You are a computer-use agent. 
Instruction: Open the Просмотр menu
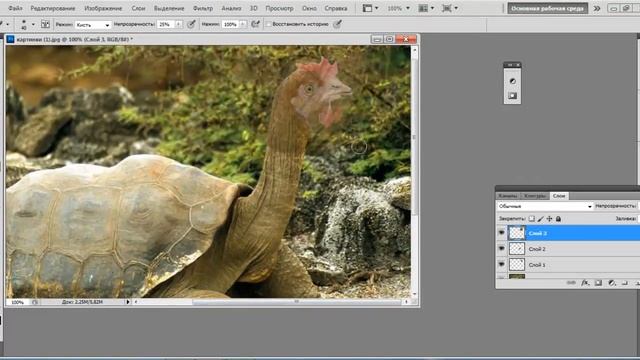click(x=279, y=8)
